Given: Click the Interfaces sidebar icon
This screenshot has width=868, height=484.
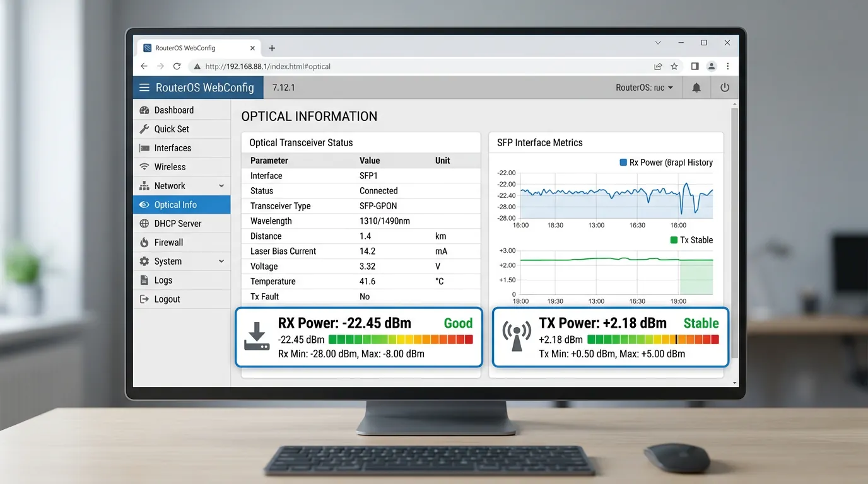Looking at the screenshot, I should pos(144,148).
